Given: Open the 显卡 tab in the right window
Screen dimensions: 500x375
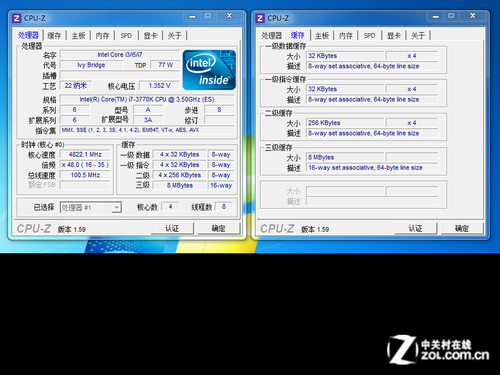Looking at the screenshot, I should tap(394, 36).
